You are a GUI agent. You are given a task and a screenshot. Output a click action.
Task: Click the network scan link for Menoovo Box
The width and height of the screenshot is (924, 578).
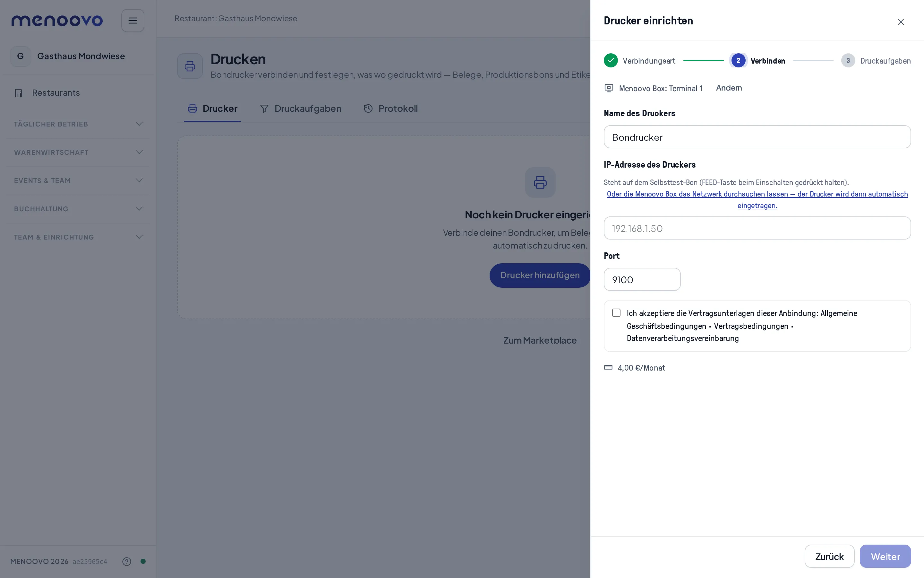[757, 199]
